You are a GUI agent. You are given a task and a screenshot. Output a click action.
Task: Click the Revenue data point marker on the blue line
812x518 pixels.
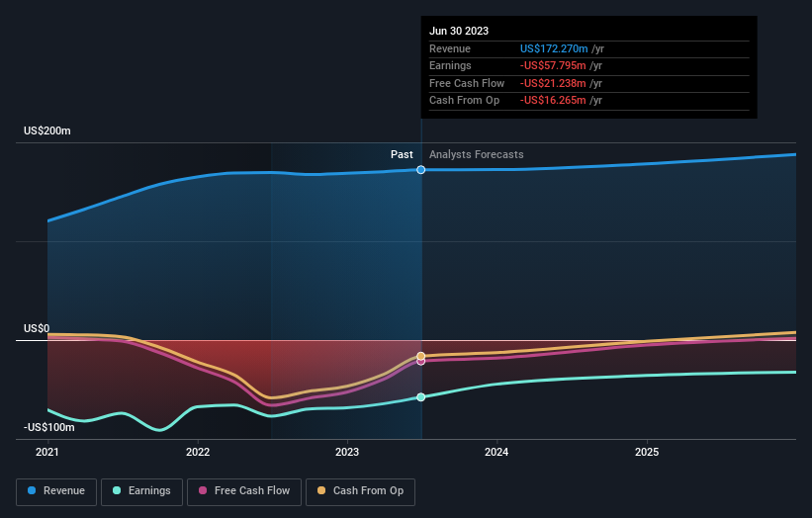(421, 170)
